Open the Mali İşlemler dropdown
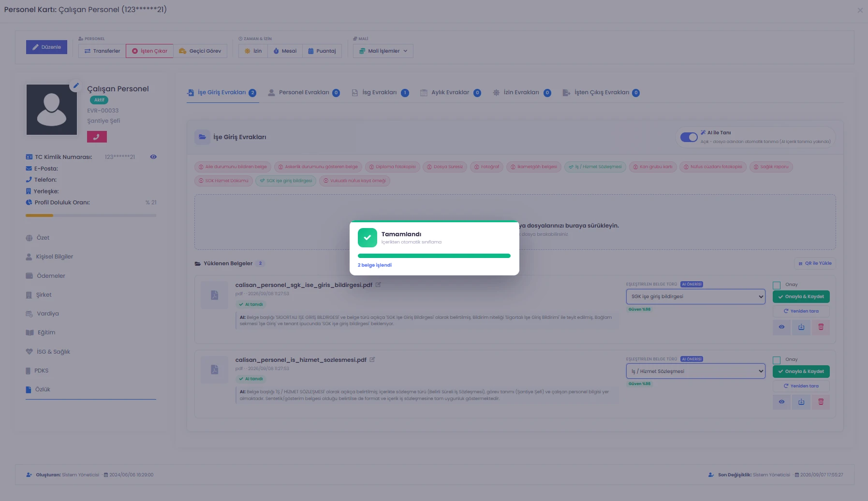This screenshot has width=868, height=501. click(x=383, y=51)
